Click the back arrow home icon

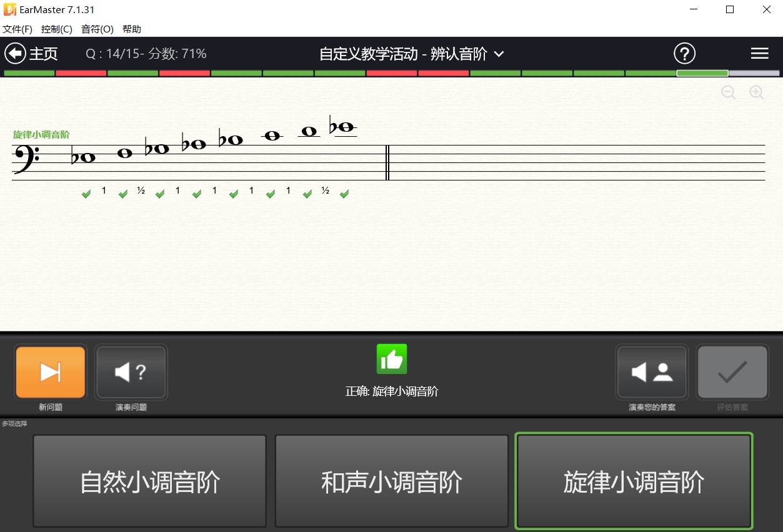click(15, 54)
